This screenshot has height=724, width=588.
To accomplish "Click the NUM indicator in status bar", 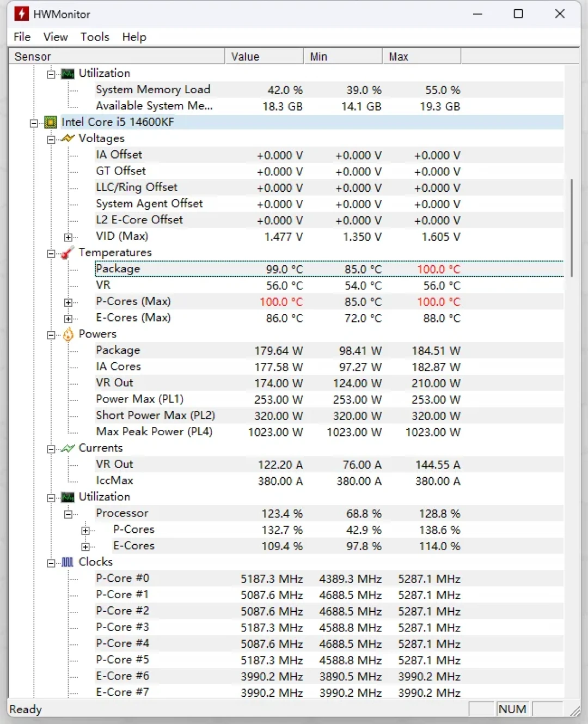I will click(x=513, y=709).
